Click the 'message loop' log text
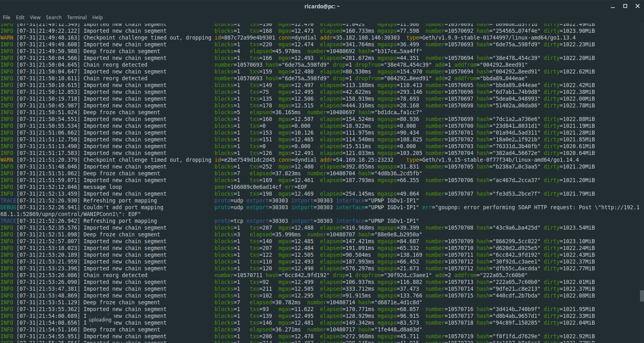The height and width of the screenshot is (343, 644). (x=103, y=187)
